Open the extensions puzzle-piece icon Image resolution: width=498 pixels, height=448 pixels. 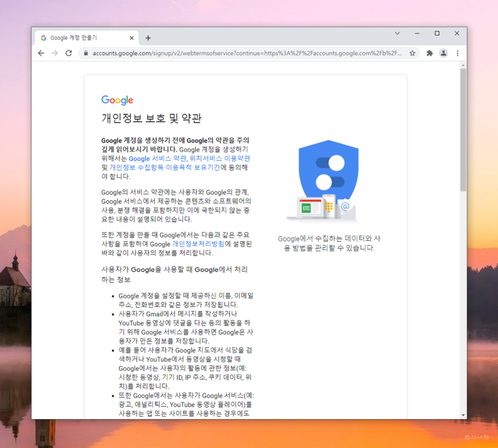click(x=429, y=53)
